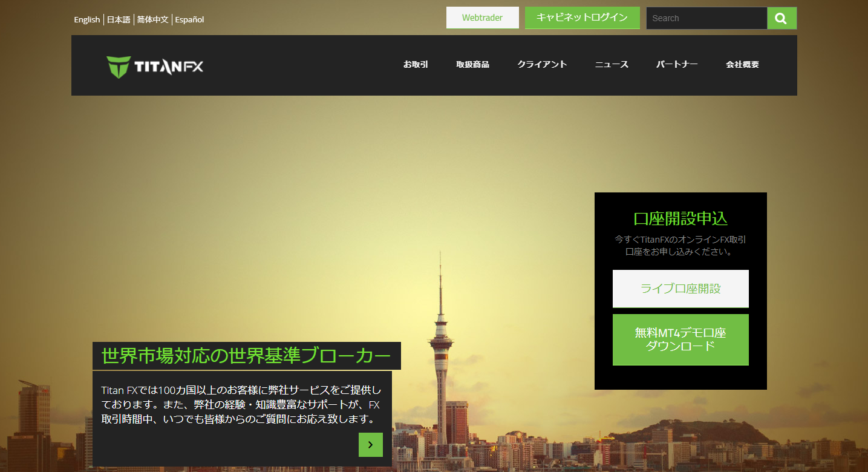Image resolution: width=868 pixels, height=472 pixels.
Task: Click the 口座開設申込 heading
Action: tap(680, 218)
